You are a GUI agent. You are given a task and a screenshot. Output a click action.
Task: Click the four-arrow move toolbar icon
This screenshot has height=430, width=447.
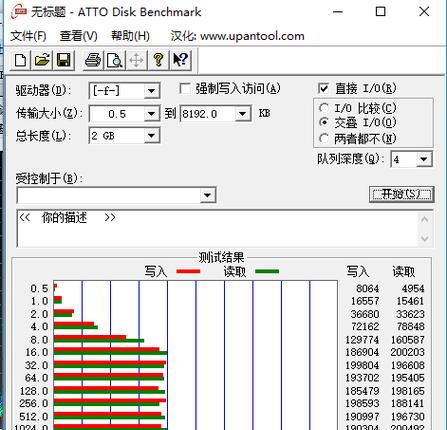(136, 60)
